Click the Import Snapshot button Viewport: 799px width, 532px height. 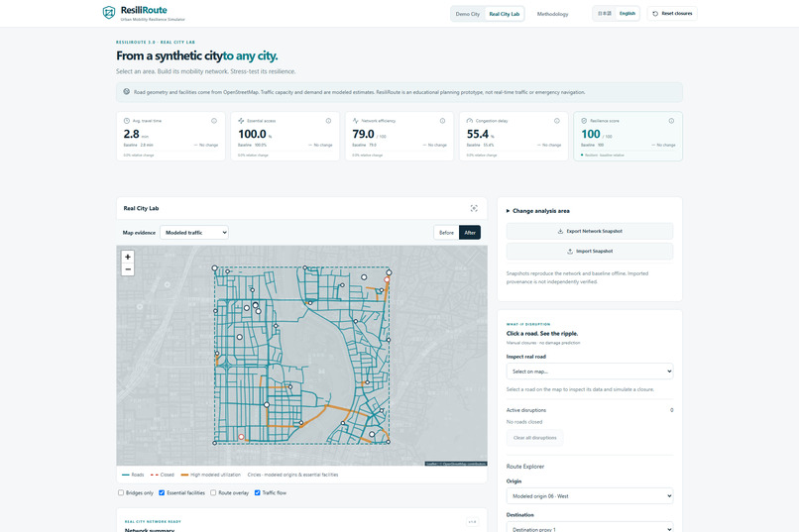click(x=590, y=251)
